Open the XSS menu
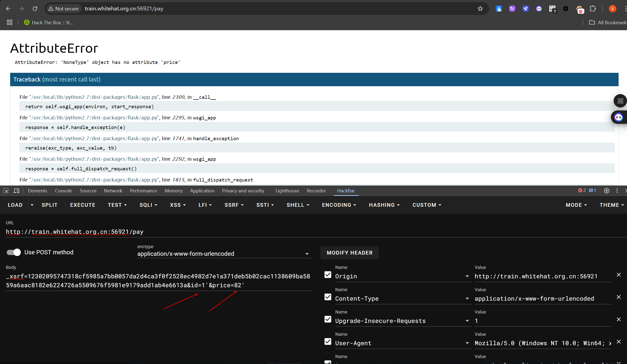627x364 pixels. (178, 205)
